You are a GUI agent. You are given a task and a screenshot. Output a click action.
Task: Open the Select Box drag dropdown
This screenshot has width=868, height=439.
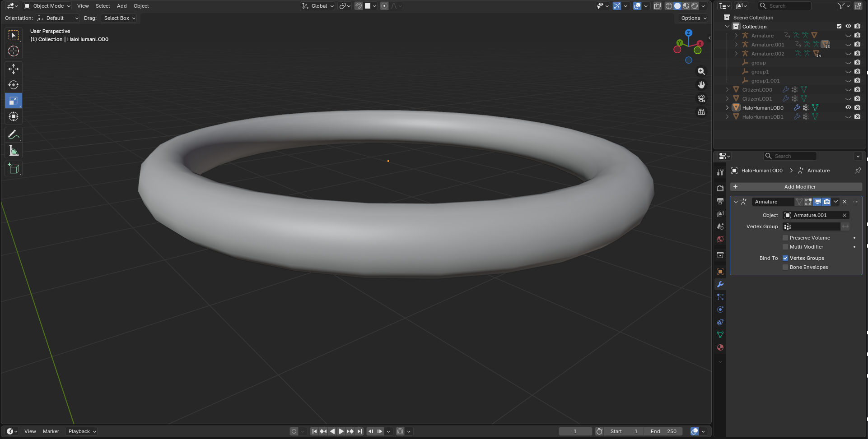click(119, 18)
